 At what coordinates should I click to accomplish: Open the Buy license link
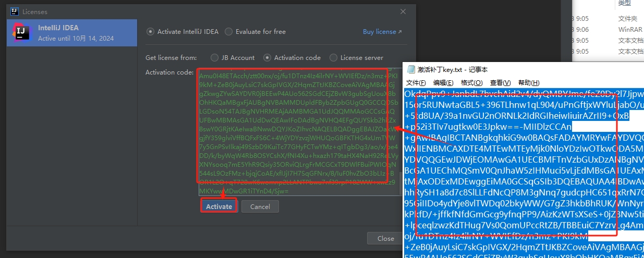pyautogui.click(x=382, y=32)
